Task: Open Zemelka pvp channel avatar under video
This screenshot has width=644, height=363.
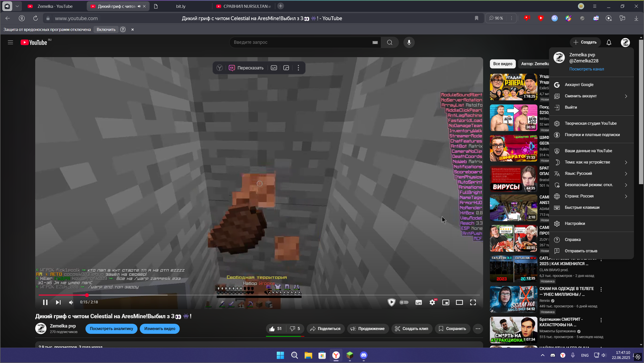Action: (x=41, y=328)
